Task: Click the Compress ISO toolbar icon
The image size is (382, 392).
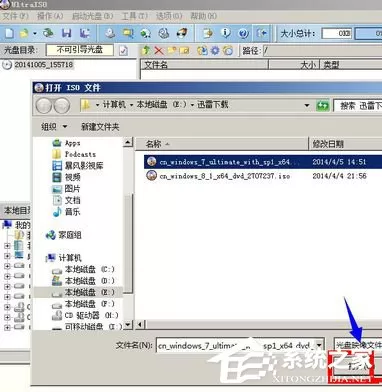Action: (x=128, y=33)
